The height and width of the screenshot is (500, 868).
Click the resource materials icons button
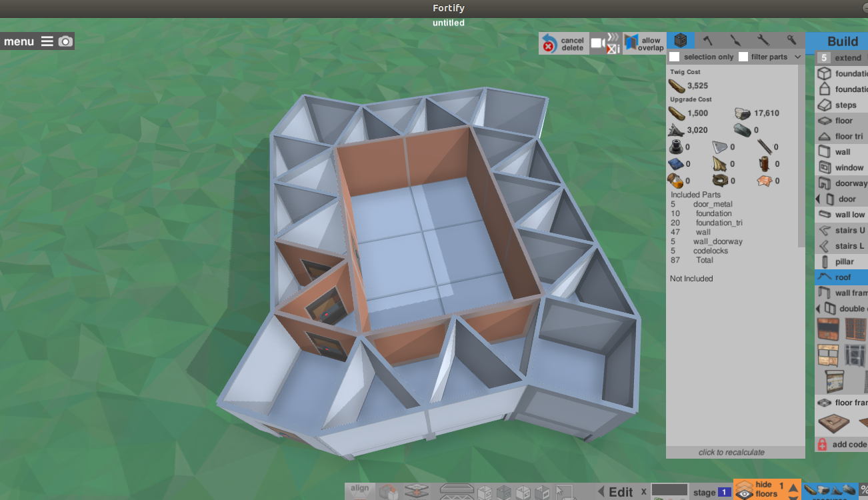830,491
